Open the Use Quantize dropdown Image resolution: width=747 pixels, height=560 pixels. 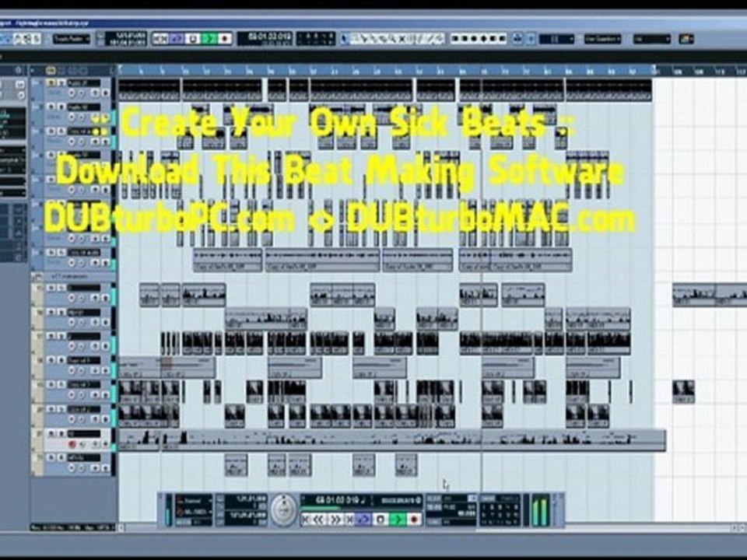602,39
